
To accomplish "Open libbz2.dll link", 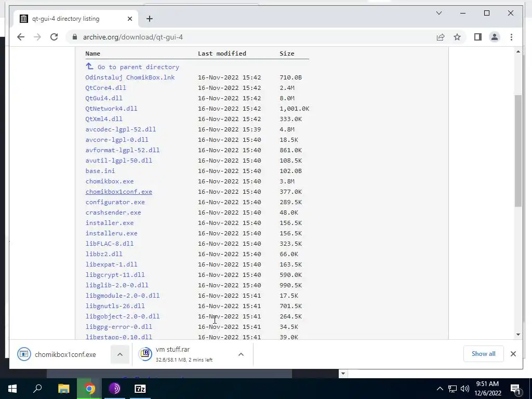I will tap(104, 254).
